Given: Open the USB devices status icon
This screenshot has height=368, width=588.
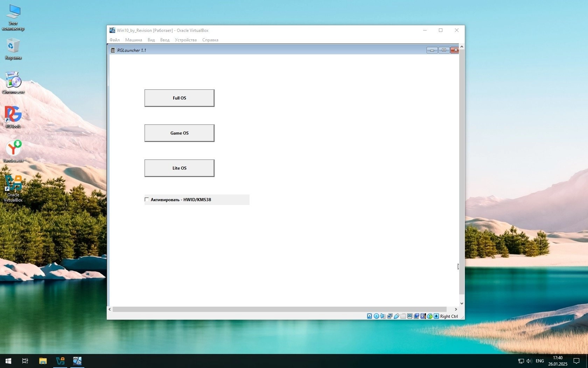Looking at the screenshot, I should pos(396,316).
